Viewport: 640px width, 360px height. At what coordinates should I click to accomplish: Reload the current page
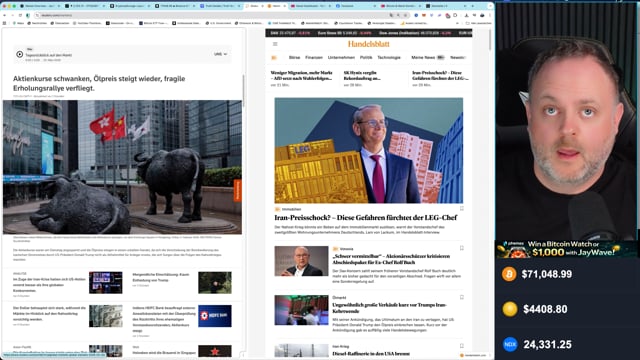pos(20,15)
